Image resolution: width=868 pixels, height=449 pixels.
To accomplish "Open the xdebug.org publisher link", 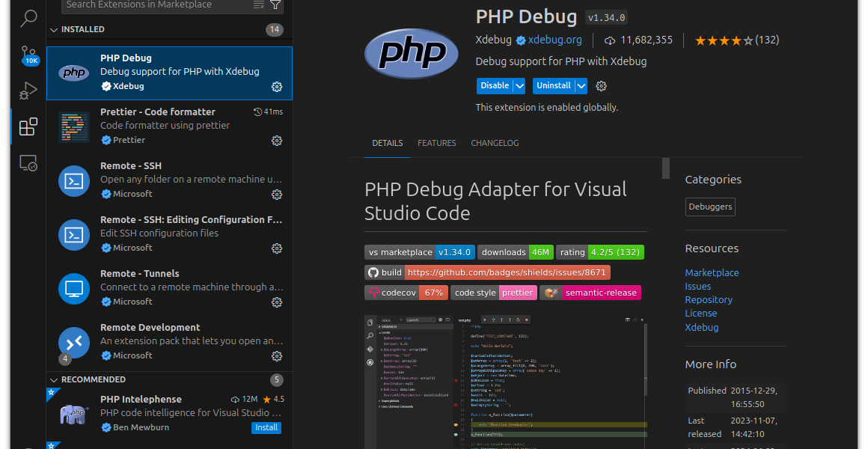I will [554, 40].
